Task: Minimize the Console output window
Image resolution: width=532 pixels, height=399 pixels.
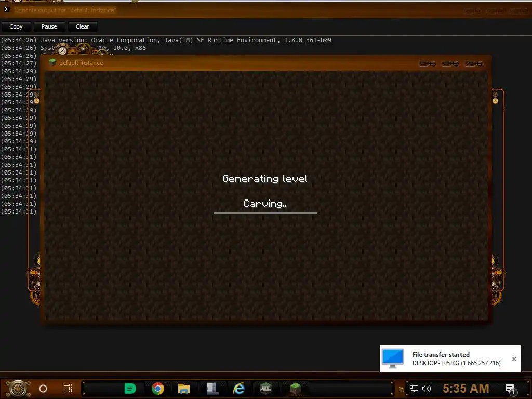Action: click(x=472, y=11)
